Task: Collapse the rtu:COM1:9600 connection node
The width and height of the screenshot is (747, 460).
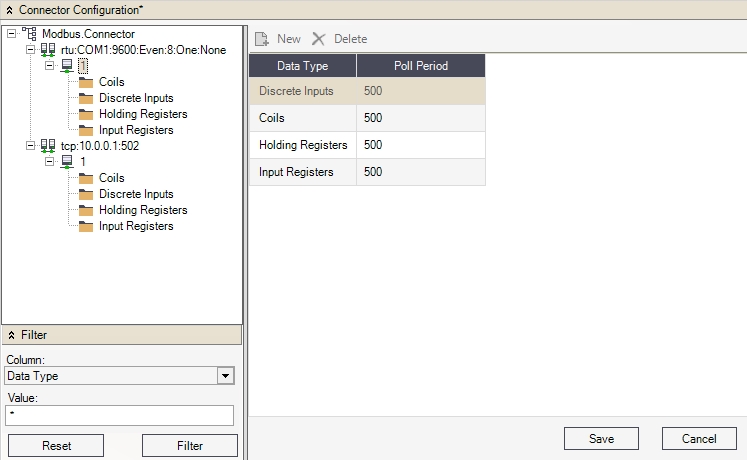Action: coord(30,50)
